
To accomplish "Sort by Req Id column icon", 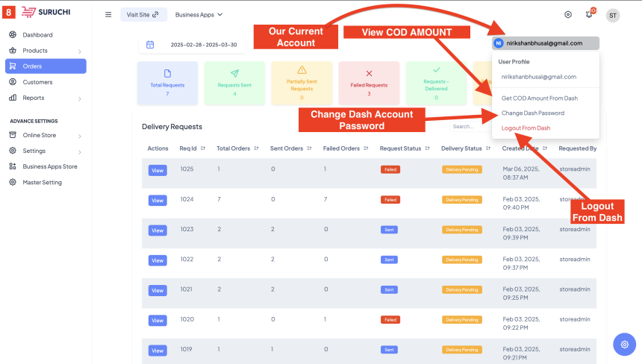I will (203, 148).
